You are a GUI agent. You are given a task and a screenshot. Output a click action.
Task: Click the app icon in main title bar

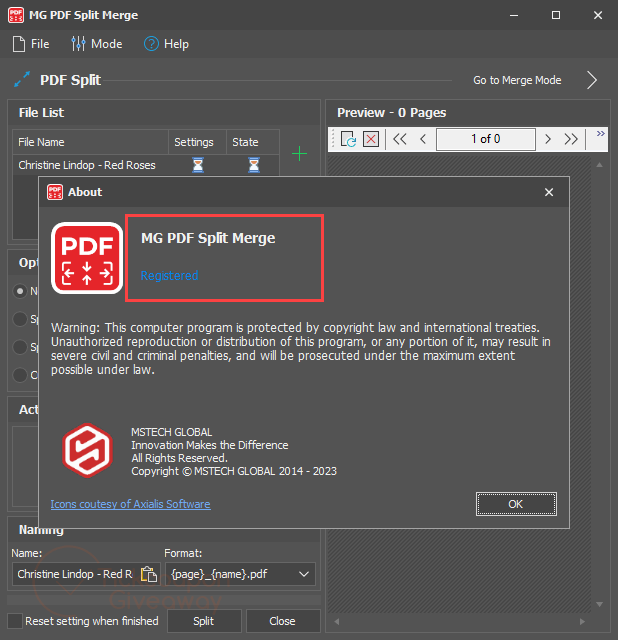pyautogui.click(x=16, y=15)
